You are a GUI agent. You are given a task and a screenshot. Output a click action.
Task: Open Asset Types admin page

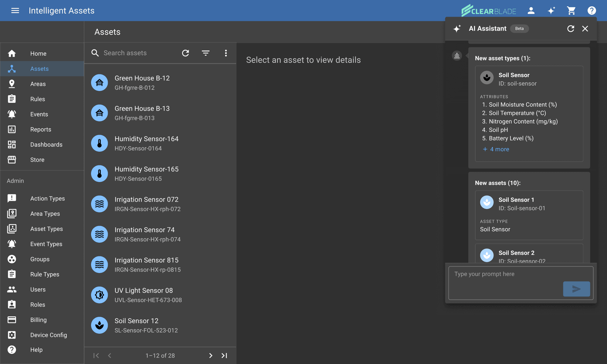coord(46,229)
